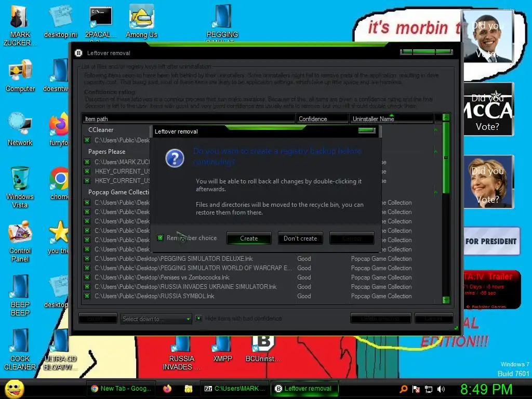Collapse the CCleaner group using its chevron
The width and height of the screenshot is (532, 399).
[436, 130]
